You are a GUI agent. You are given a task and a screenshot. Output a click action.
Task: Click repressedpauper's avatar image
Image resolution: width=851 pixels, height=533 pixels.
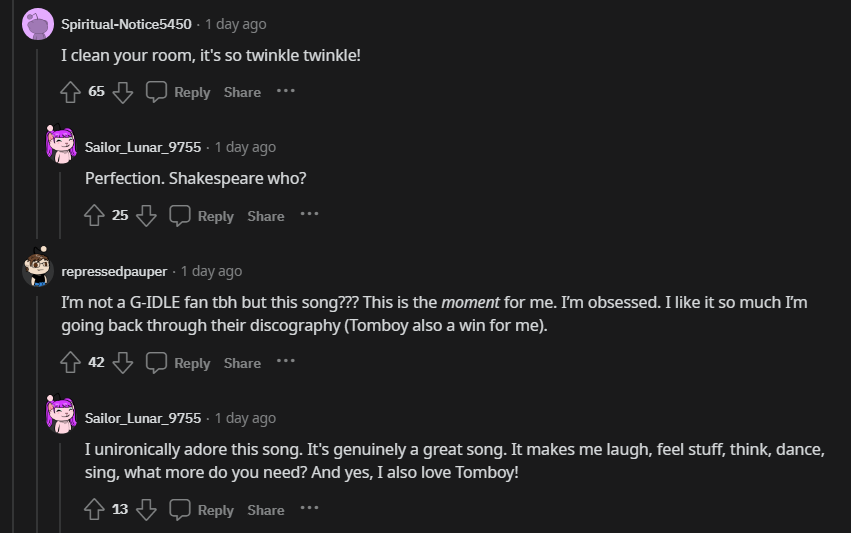coord(38,268)
